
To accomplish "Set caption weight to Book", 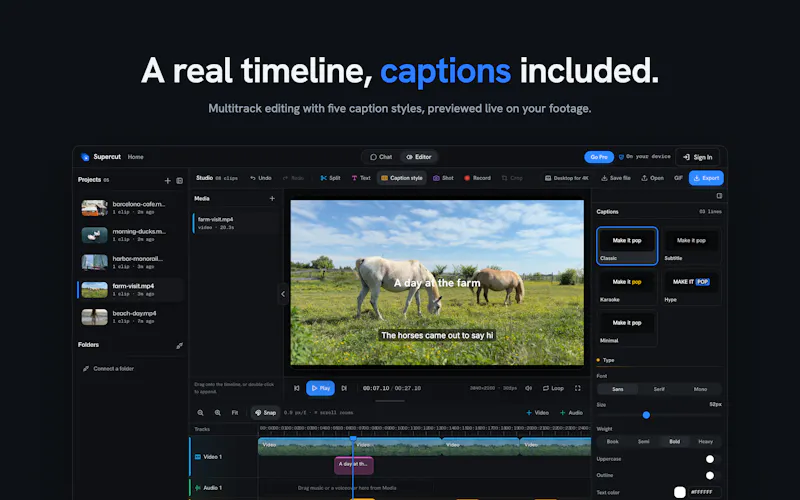I will tap(613, 441).
